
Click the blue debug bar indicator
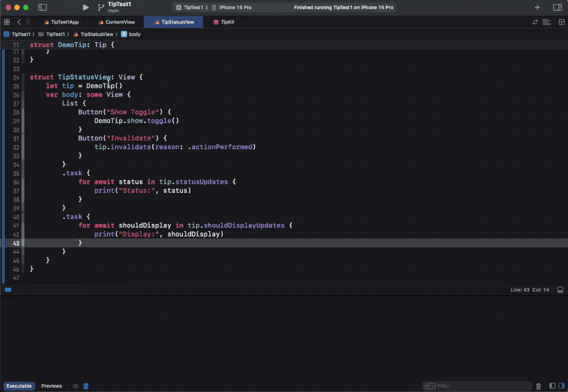pyautogui.click(x=8, y=289)
